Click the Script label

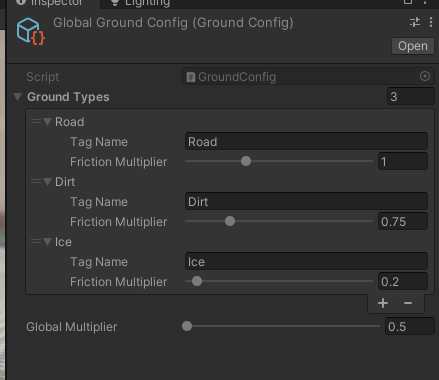43,77
